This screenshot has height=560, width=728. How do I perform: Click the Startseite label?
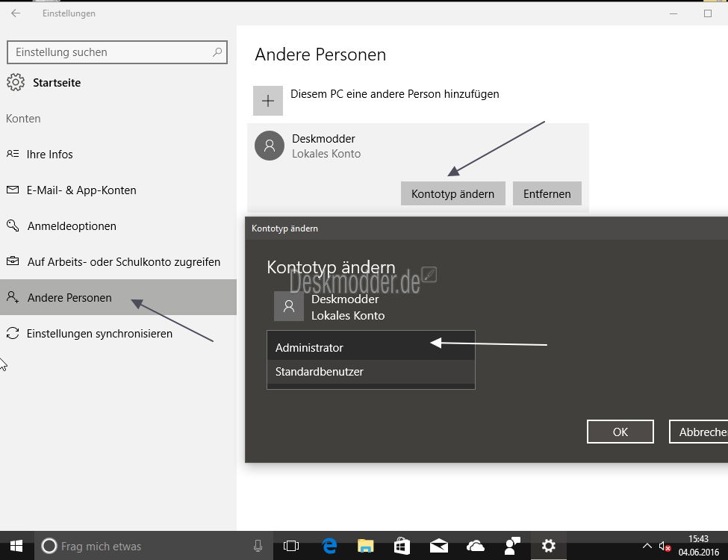point(57,83)
